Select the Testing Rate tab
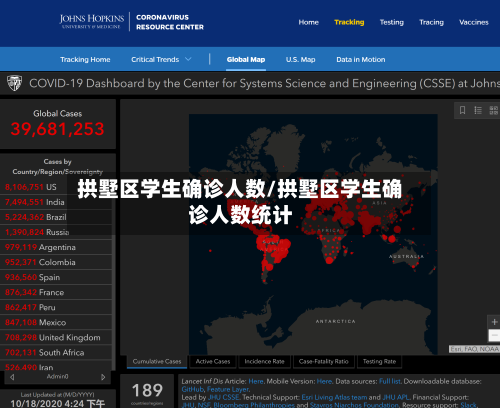Image resolution: width=500 pixels, height=408 pixels. (379, 361)
